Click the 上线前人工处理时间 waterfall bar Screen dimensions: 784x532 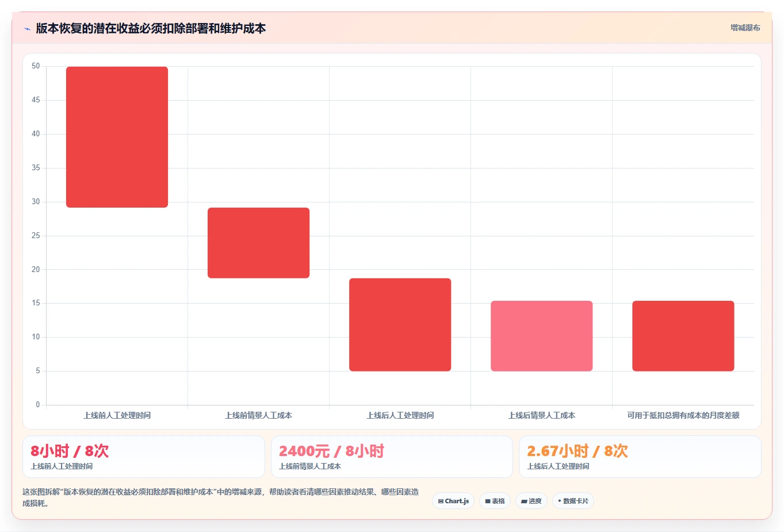[x=117, y=137]
